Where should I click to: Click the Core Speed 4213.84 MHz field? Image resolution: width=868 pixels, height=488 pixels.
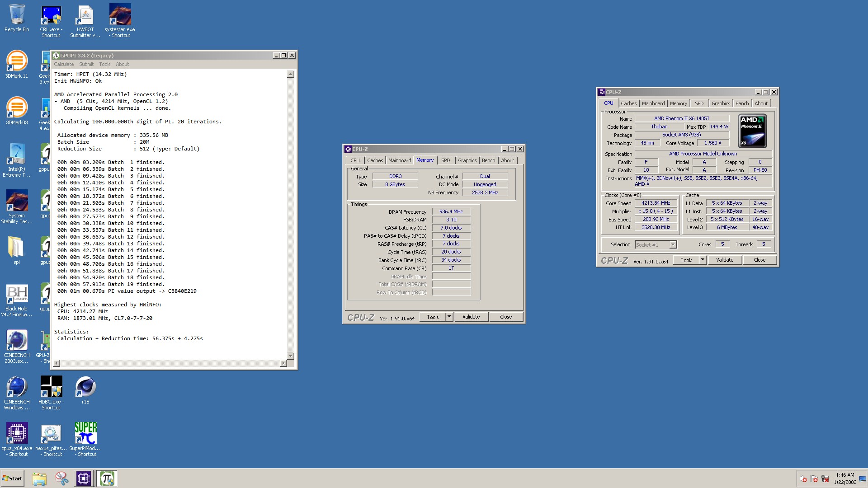point(656,203)
